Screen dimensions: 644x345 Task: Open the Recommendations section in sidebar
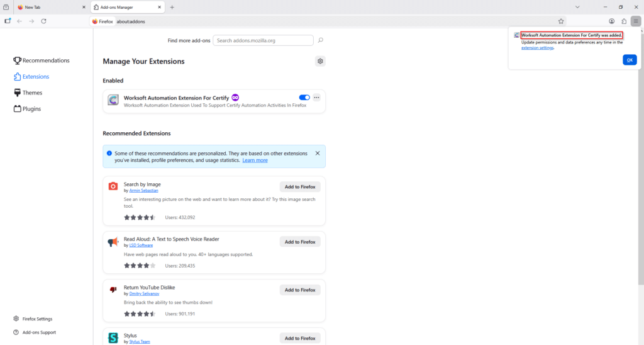(42, 60)
